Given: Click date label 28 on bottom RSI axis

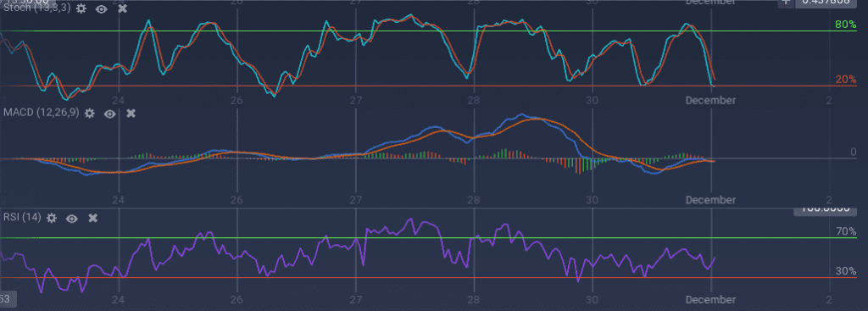Looking at the screenshot, I should [474, 299].
